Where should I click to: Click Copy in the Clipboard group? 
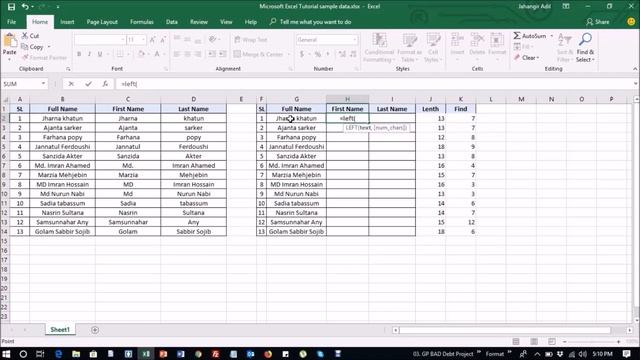point(33,47)
